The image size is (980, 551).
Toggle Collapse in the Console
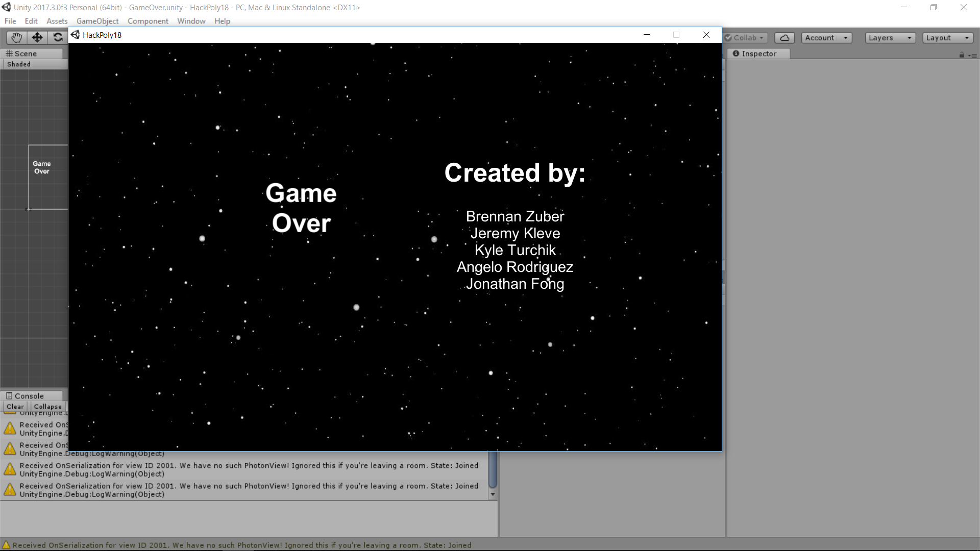pyautogui.click(x=47, y=407)
